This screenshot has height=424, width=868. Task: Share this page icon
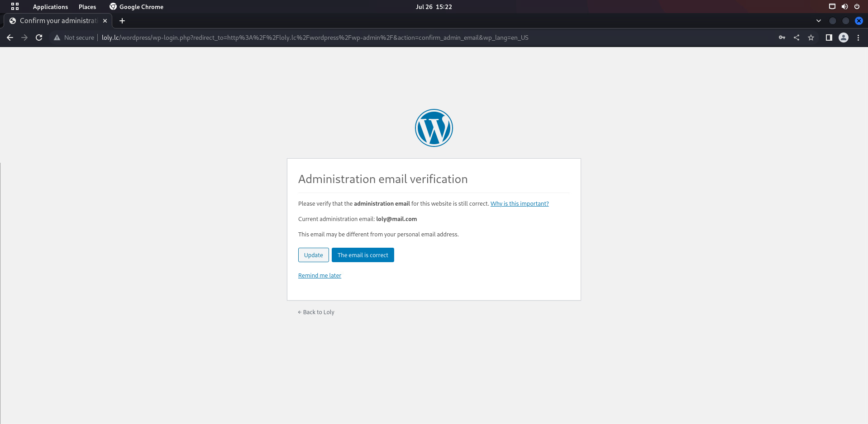point(796,38)
